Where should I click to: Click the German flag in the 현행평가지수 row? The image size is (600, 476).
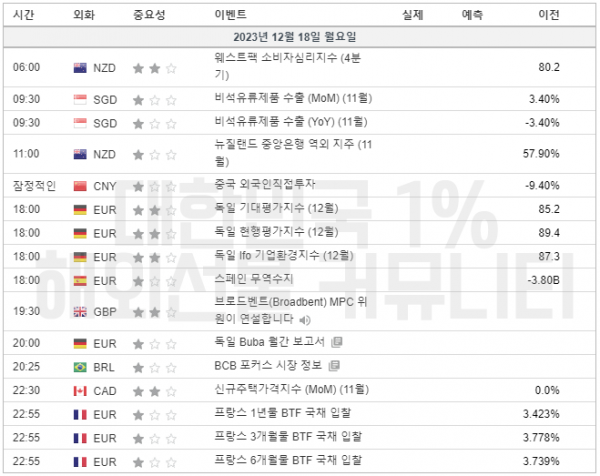pos(80,234)
